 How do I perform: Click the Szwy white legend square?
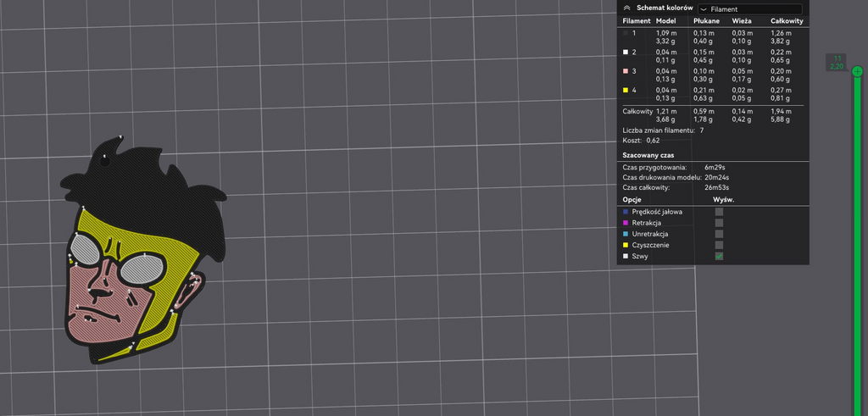626,256
